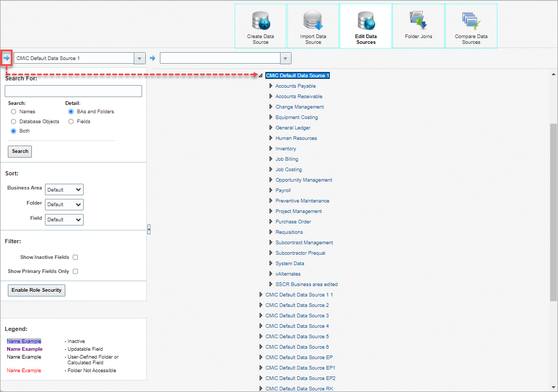The image size is (558, 392).
Task: Select CMiC Default Data Source 1 1
Action: (x=299, y=294)
